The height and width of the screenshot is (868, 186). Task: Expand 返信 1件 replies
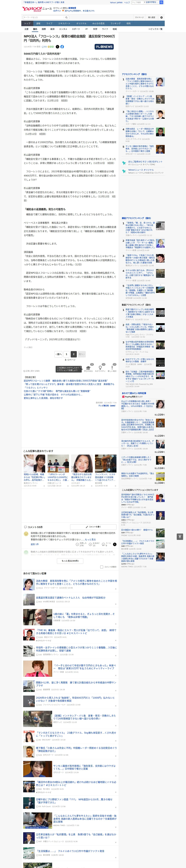(x=35, y=544)
